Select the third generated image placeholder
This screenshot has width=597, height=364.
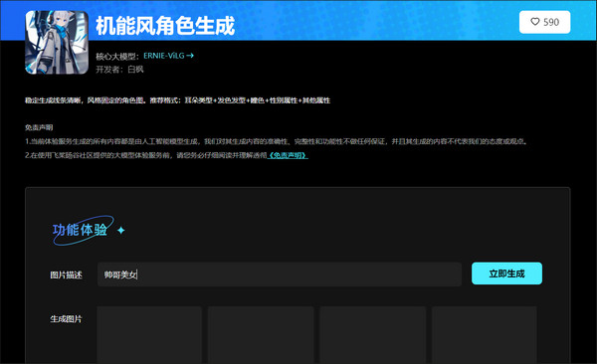tap(373, 335)
